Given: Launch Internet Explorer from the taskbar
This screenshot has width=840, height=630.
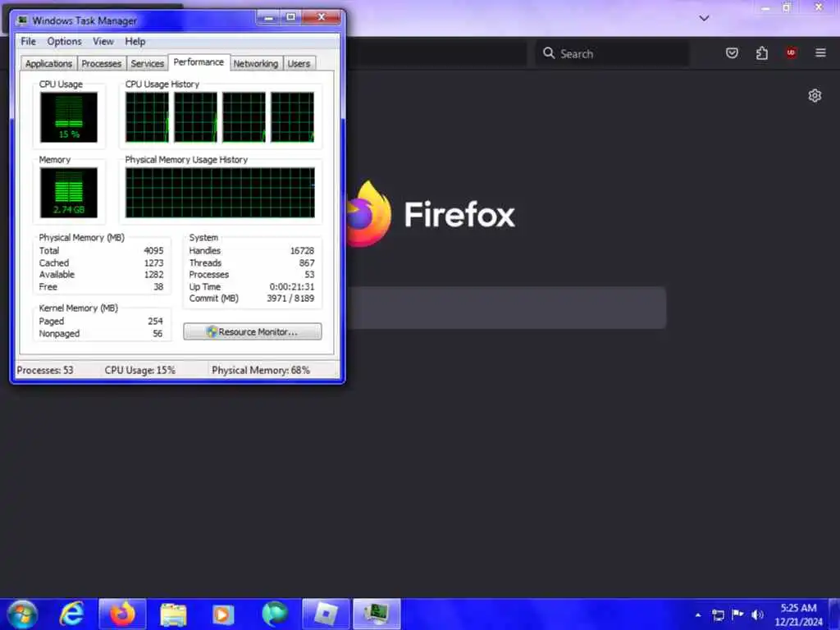Looking at the screenshot, I should pyautogui.click(x=71, y=614).
